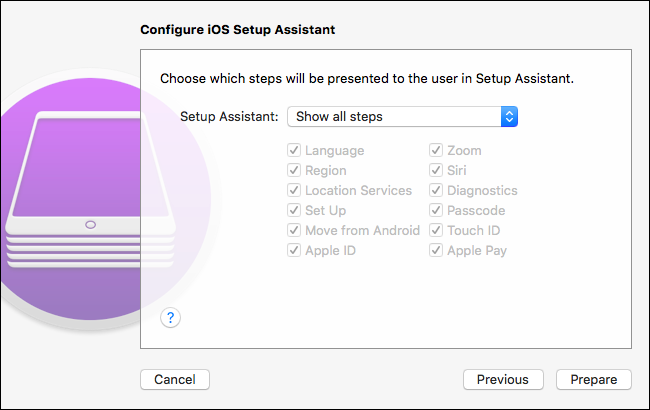Toggle the Apple ID checkbox
This screenshot has width=650, height=410.
click(294, 251)
